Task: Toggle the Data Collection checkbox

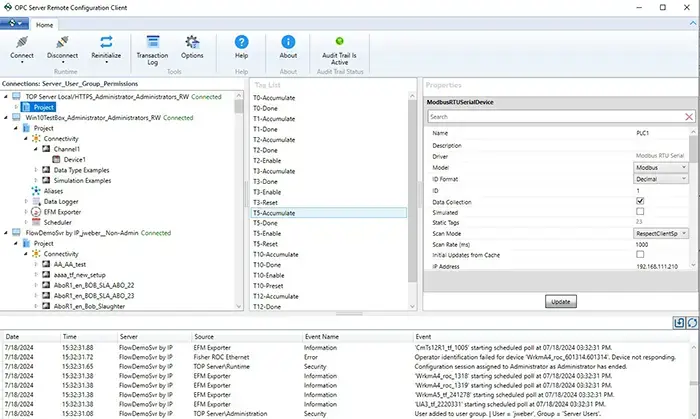Action: coord(640,201)
